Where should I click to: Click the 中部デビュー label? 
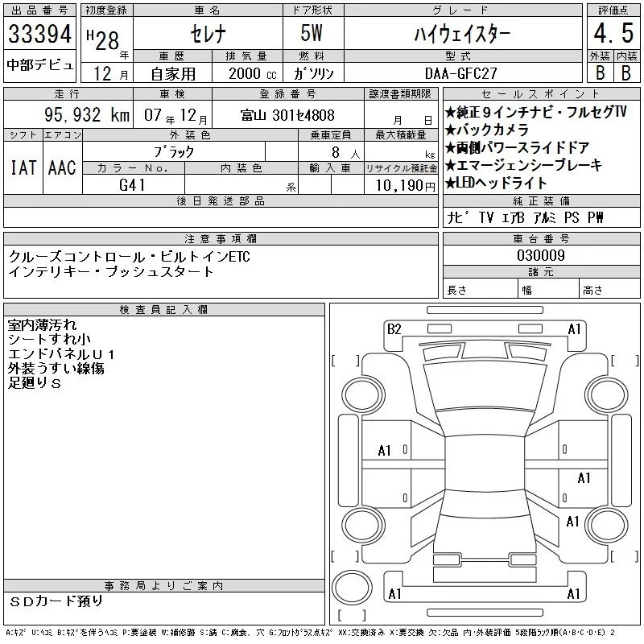[39, 65]
